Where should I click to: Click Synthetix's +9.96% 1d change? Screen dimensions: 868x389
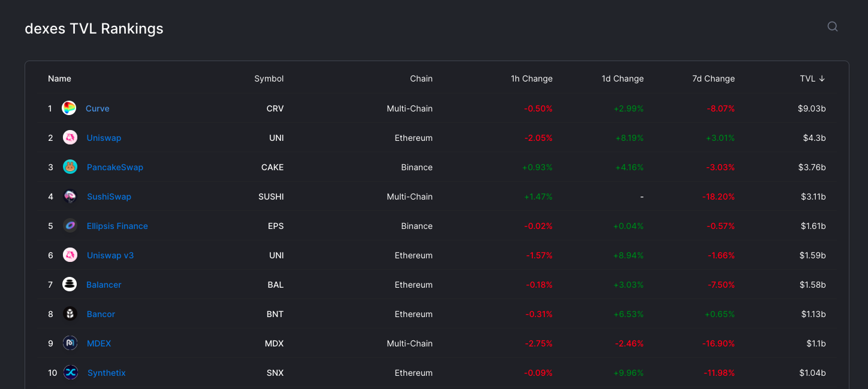(x=628, y=373)
